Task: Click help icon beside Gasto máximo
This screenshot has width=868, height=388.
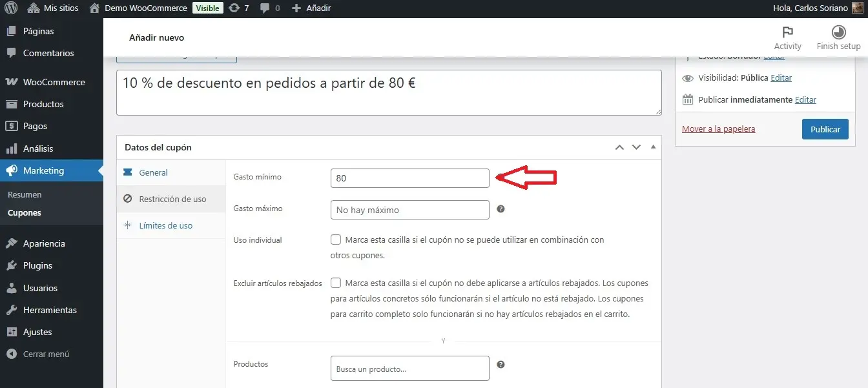Action: [x=501, y=209]
